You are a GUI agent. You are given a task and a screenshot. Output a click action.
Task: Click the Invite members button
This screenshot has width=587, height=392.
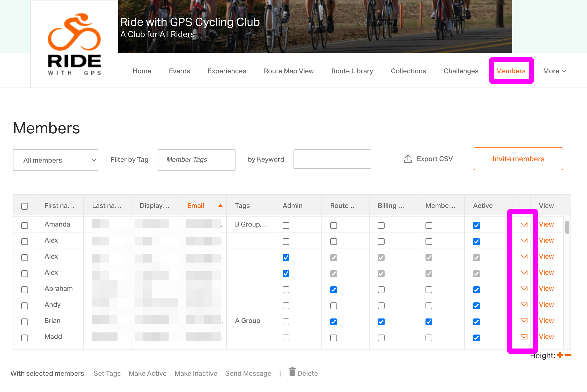click(x=518, y=159)
